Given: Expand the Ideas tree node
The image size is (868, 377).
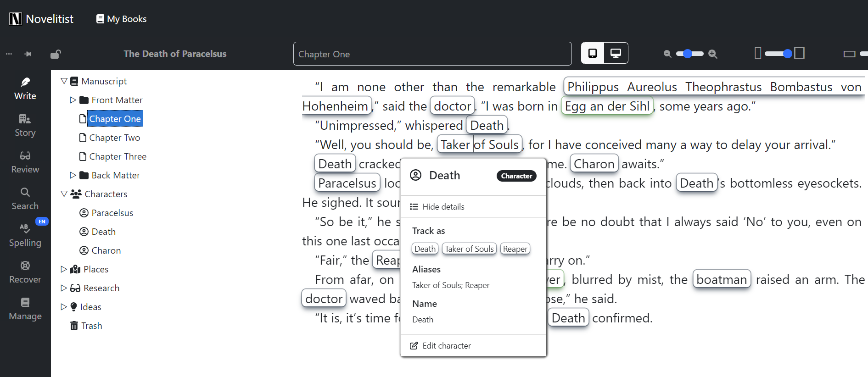Looking at the screenshot, I should (64, 307).
